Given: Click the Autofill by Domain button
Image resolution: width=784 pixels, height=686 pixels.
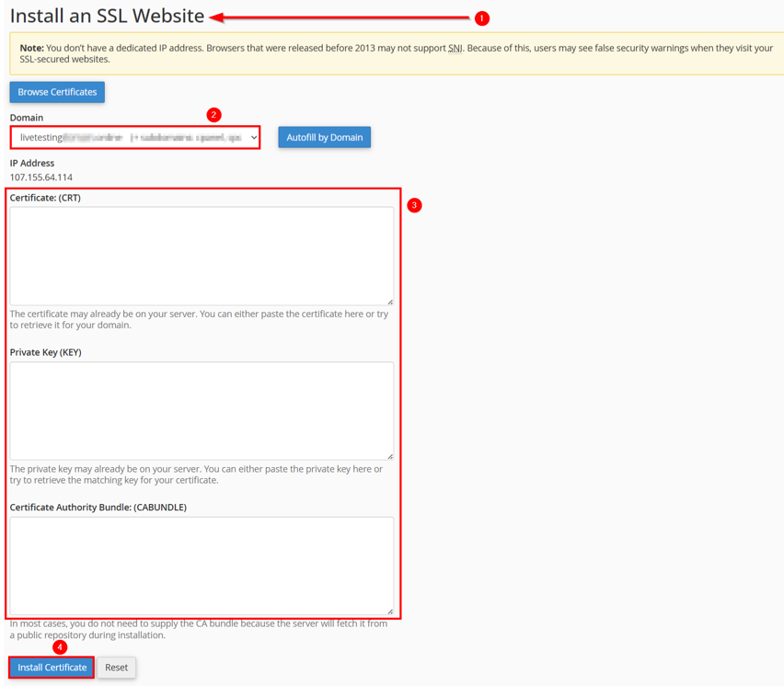Looking at the screenshot, I should pos(324,138).
